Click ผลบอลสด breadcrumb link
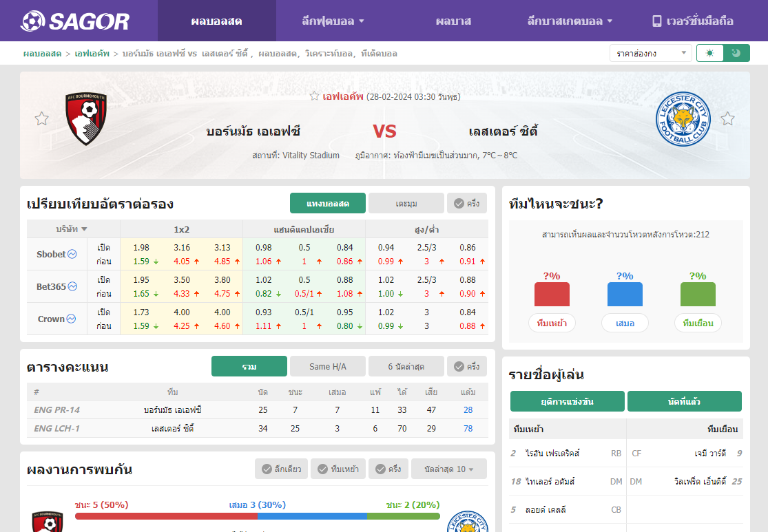This screenshot has width=768, height=532. (x=42, y=54)
